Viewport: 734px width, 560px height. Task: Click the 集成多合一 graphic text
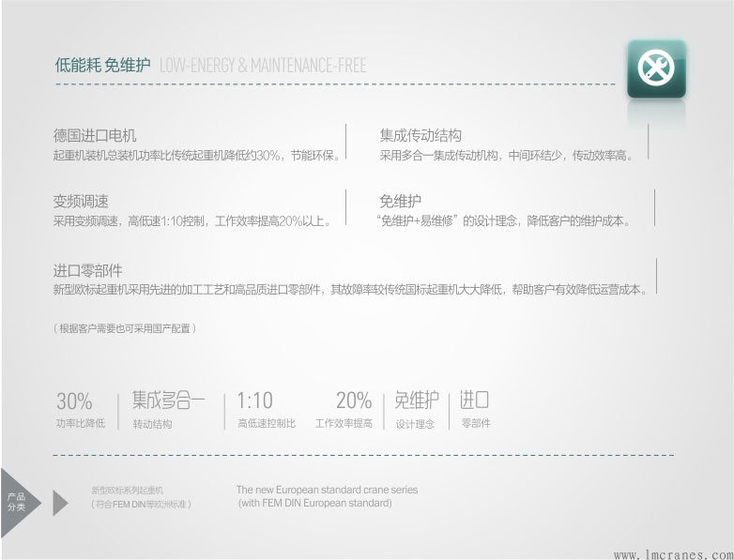point(168,401)
